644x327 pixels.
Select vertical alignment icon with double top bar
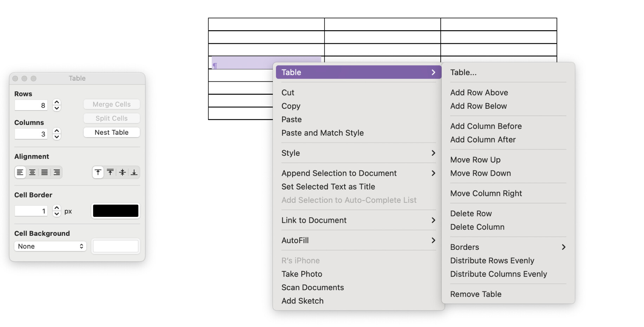coord(110,172)
